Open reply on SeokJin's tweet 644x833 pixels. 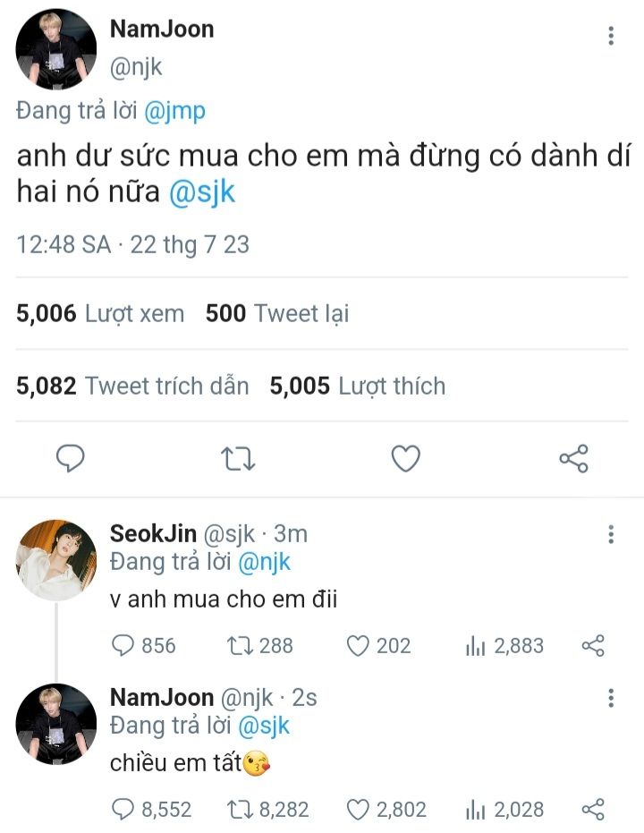pos(123,645)
